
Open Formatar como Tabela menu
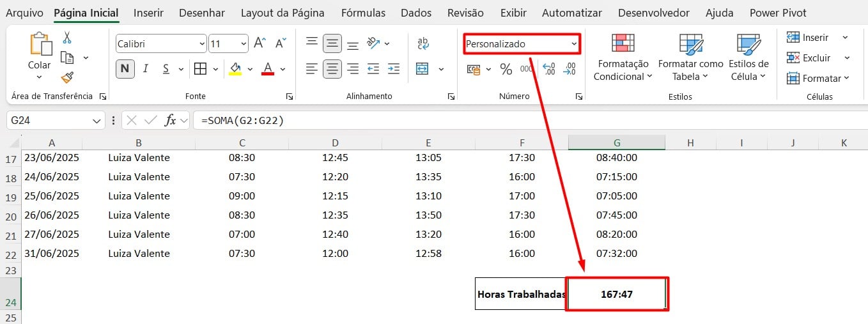pyautogui.click(x=691, y=58)
